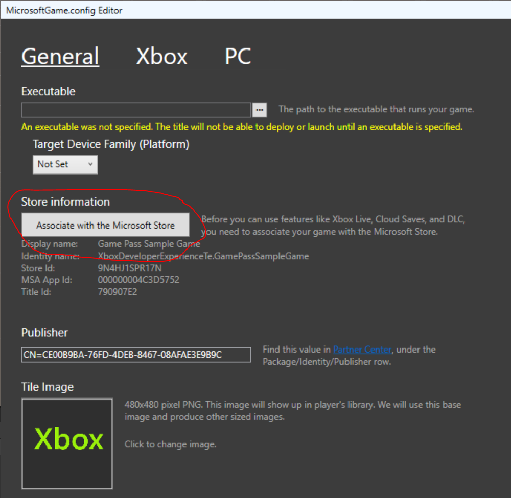Open the PC tab
The width and height of the screenshot is (511, 498).
pos(238,56)
